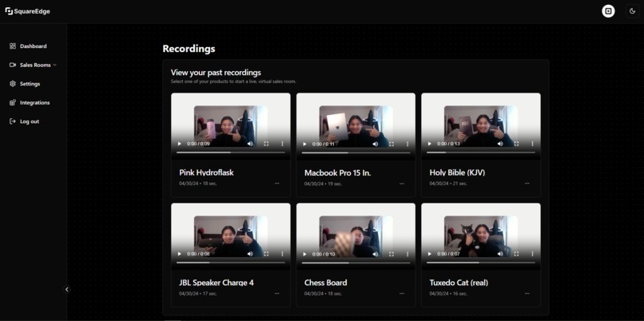Fullscreen the Pink Hydroflask video

[x=266, y=144]
